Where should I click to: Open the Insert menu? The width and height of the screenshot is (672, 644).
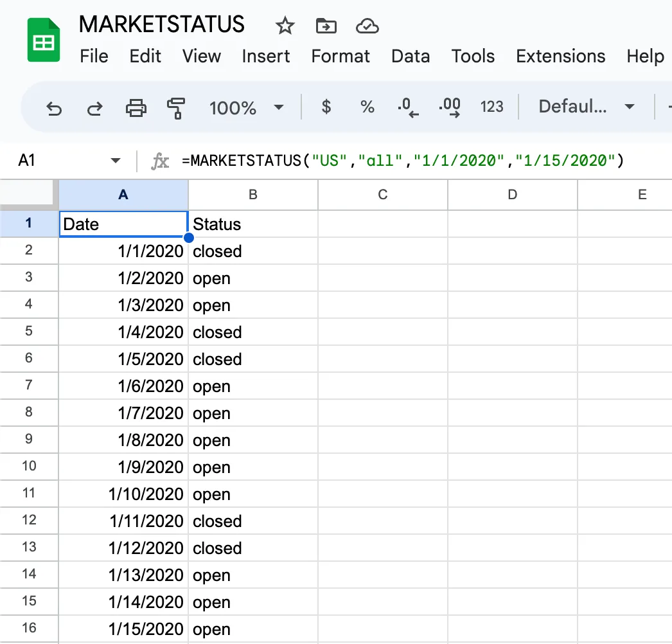266,56
